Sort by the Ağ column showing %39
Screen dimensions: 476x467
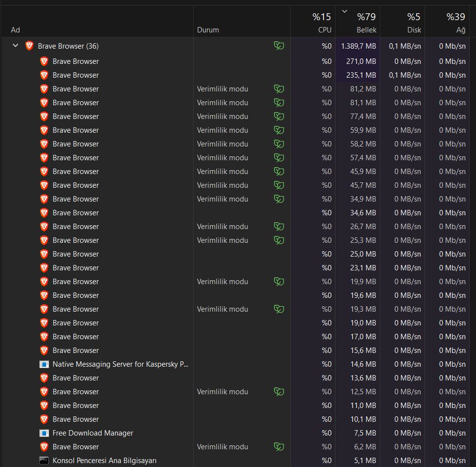[x=447, y=22]
